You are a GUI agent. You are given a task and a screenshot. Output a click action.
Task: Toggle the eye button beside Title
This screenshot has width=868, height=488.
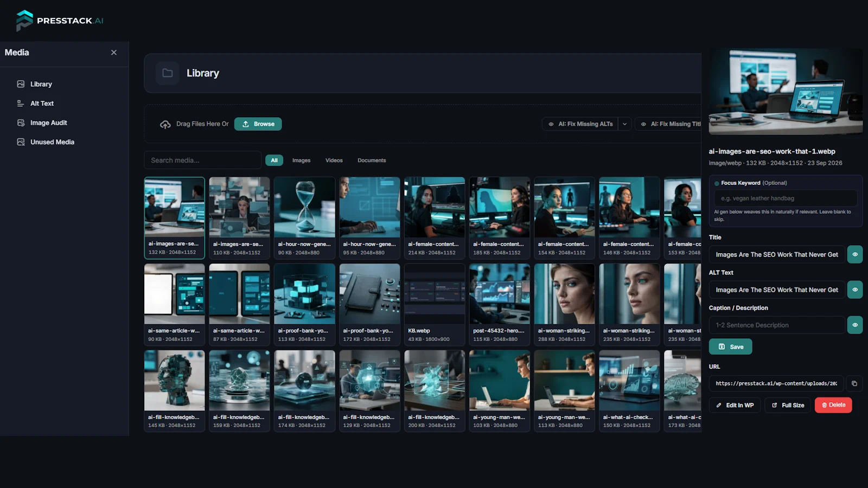point(855,254)
